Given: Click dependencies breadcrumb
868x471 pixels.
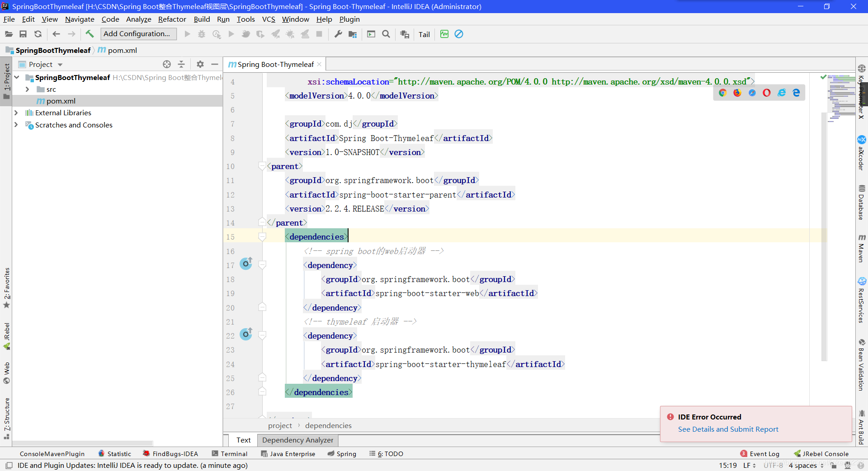Looking at the screenshot, I should click(x=328, y=425).
